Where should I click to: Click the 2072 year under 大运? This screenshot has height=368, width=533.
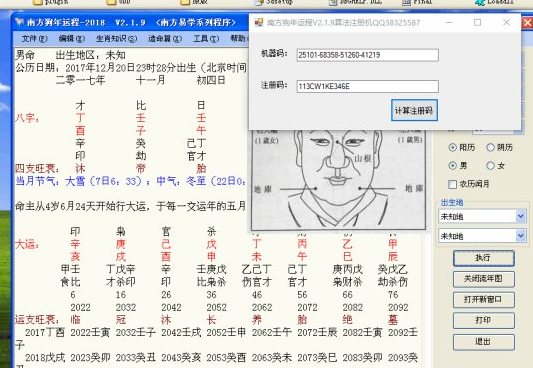pos(307,308)
